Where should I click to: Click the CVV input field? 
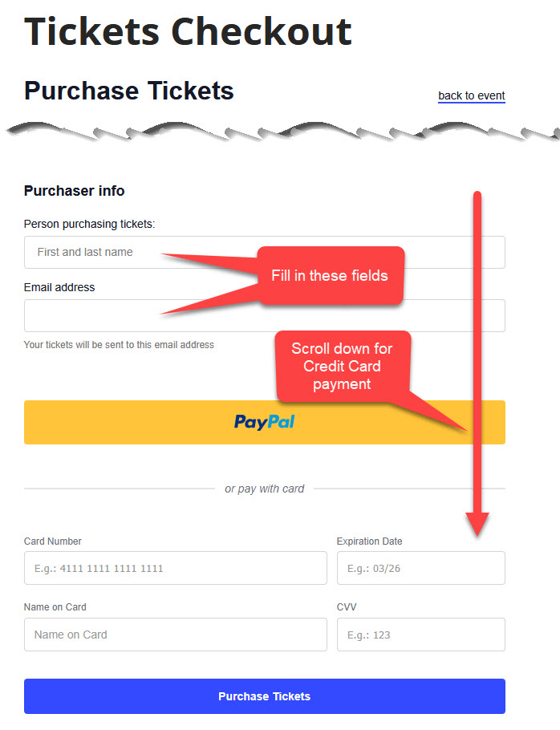(420, 635)
